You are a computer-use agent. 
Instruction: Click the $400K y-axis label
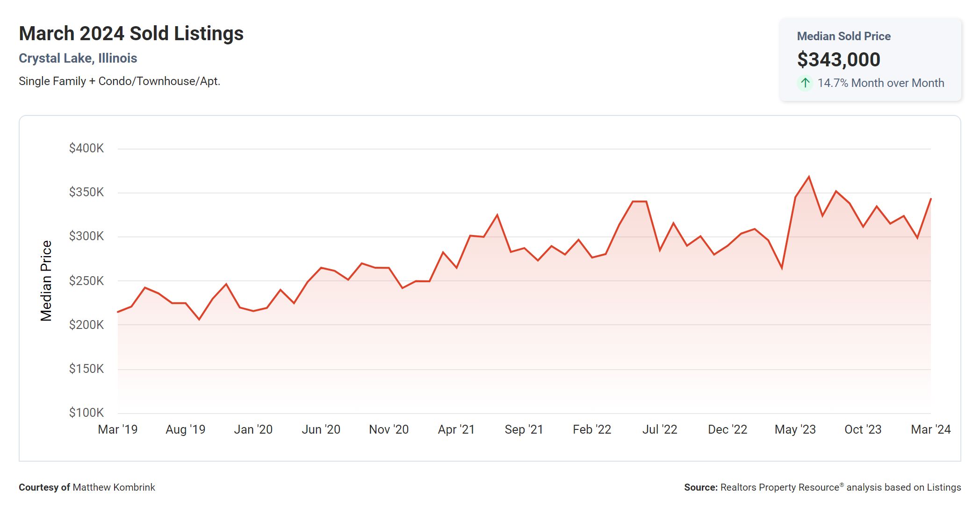coord(86,148)
